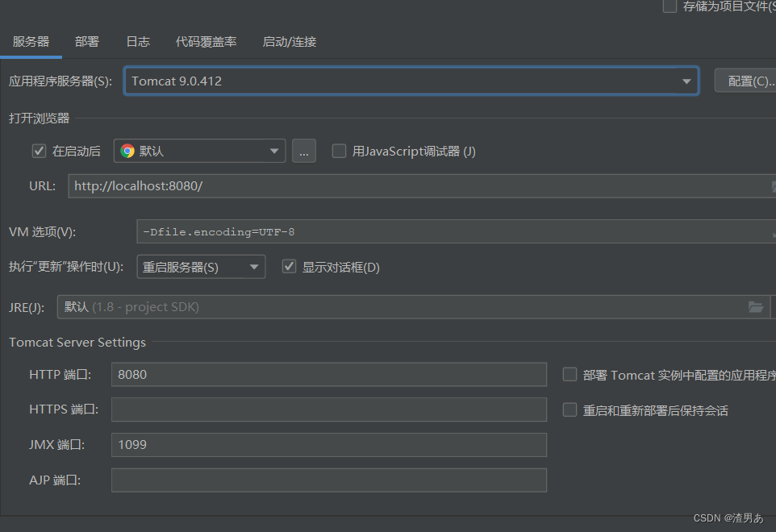Click the Tomcat Server Settings section label
Image resolution: width=776 pixels, height=532 pixels.
[77, 342]
